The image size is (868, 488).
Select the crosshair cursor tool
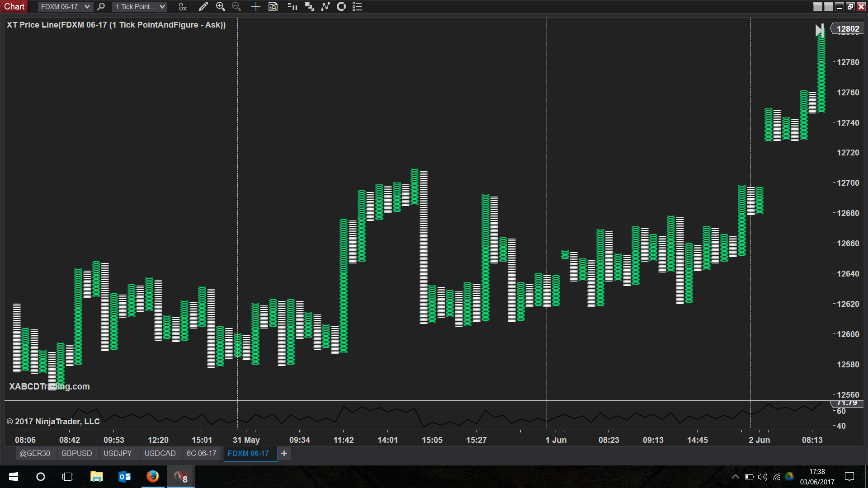255,7
